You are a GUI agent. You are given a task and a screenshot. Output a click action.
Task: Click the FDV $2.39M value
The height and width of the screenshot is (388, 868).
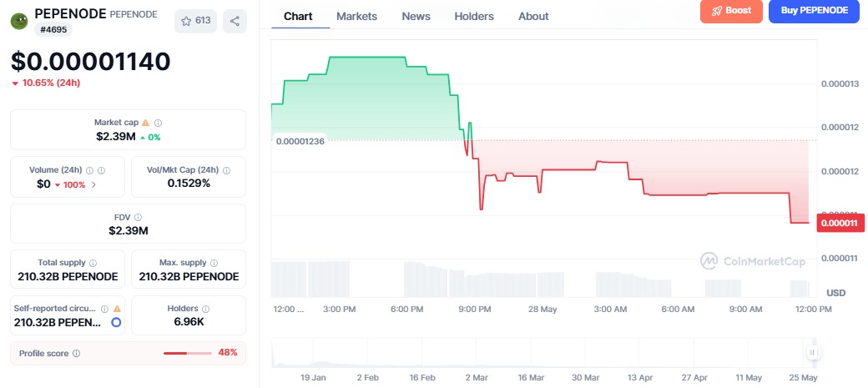(128, 231)
